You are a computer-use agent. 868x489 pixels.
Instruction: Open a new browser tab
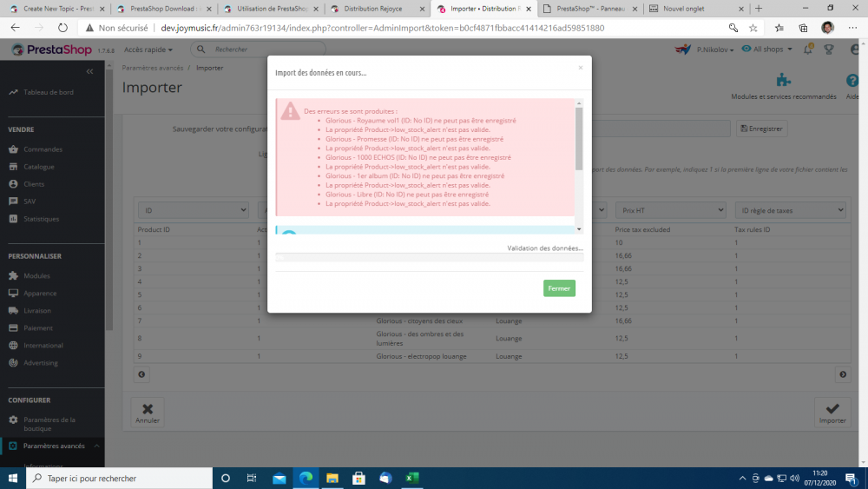[x=759, y=9]
